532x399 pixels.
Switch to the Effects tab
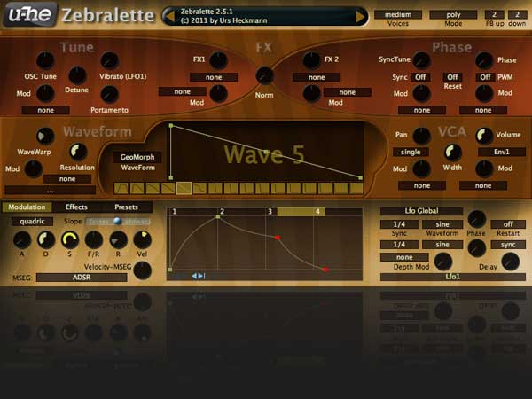click(76, 207)
